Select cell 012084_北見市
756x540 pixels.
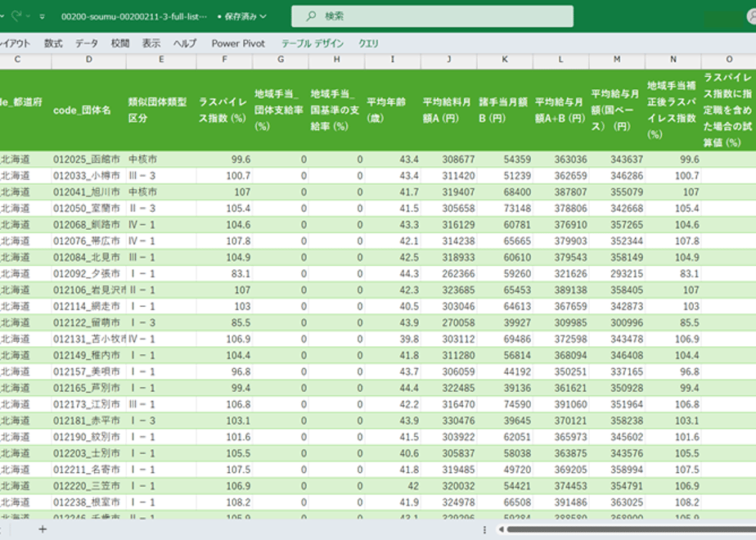[x=88, y=258]
